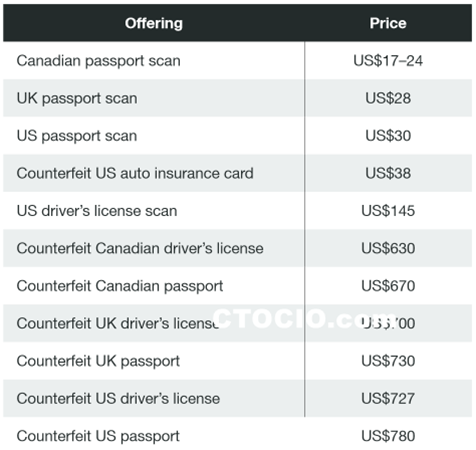This screenshot has height=450, width=476.
Task: Select the UK passport scan row
Action: click(x=238, y=98)
